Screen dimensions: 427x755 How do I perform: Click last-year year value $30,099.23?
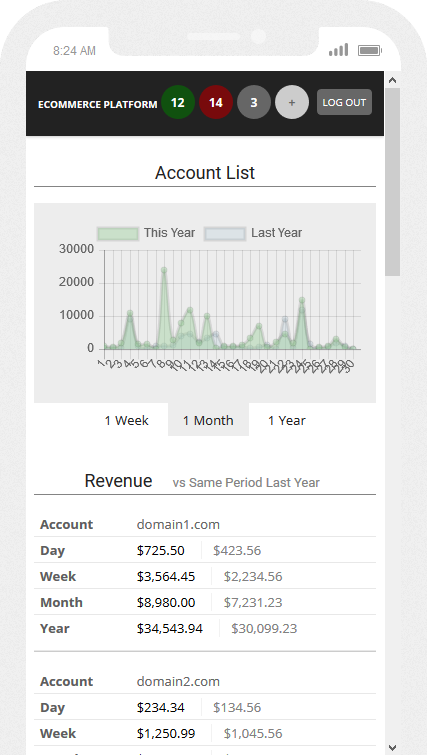(264, 628)
